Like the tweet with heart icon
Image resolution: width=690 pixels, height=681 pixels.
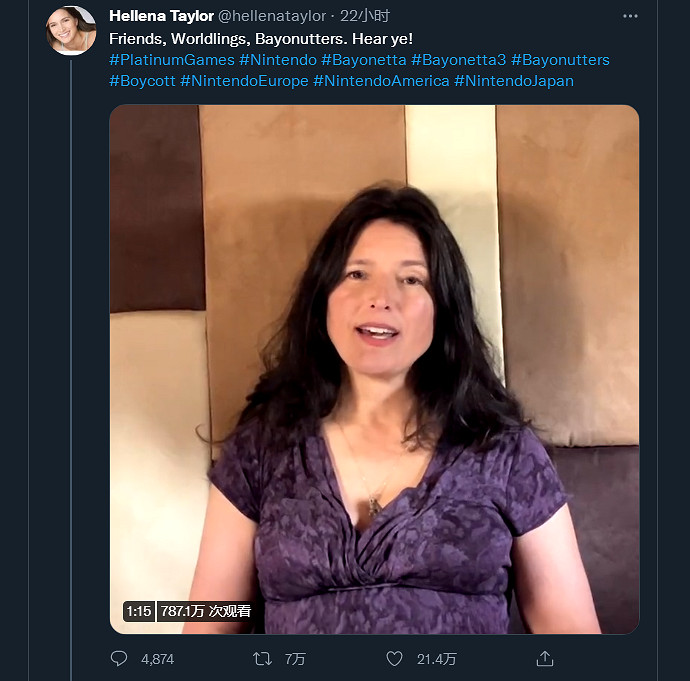click(x=395, y=659)
